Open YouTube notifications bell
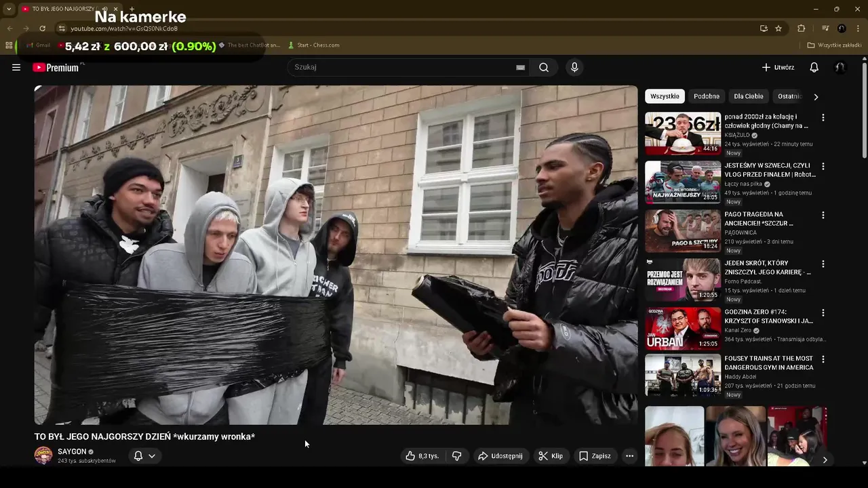 814,67
